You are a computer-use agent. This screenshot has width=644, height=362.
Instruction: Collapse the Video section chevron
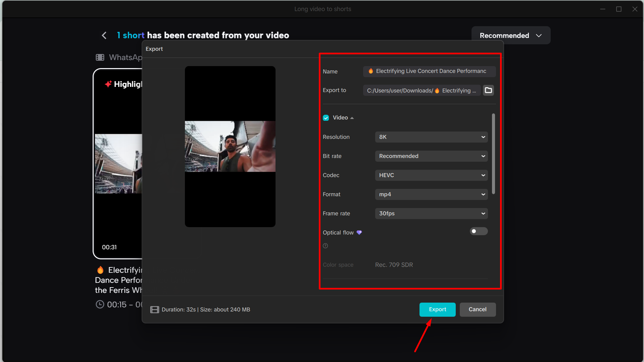pos(352,117)
